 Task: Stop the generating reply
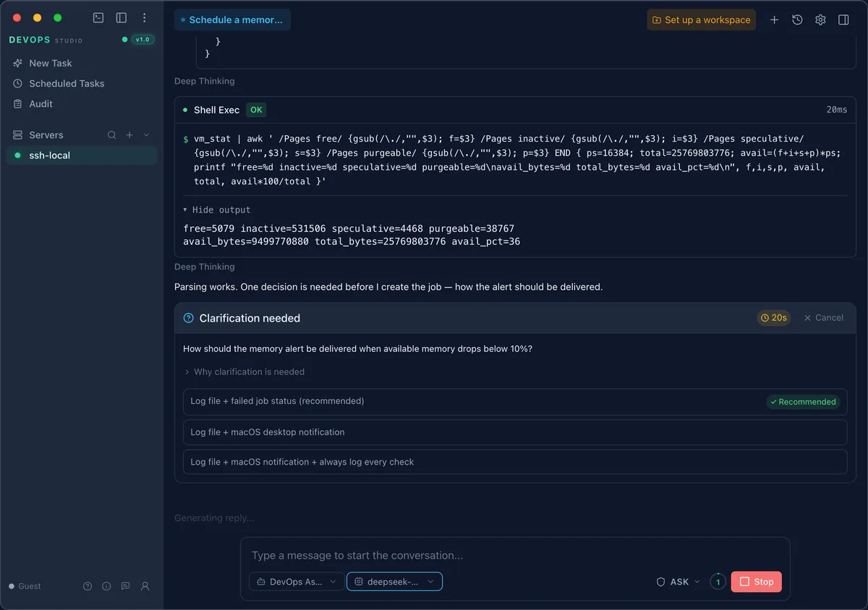757,582
